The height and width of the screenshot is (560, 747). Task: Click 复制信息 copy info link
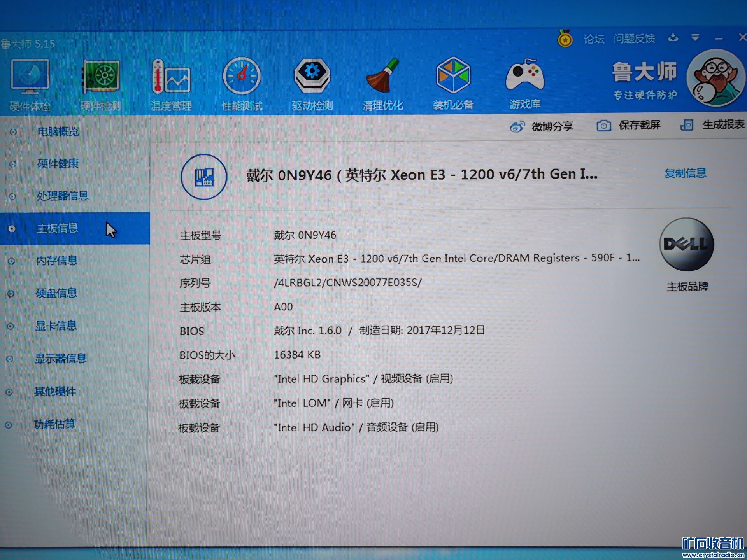(685, 173)
